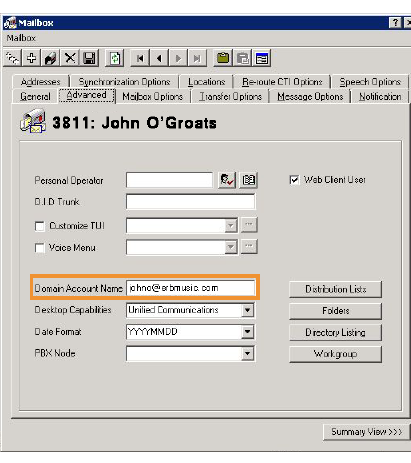Click the Delete X toolbar icon
Screen dimensions: 411x463
click(x=70, y=58)
